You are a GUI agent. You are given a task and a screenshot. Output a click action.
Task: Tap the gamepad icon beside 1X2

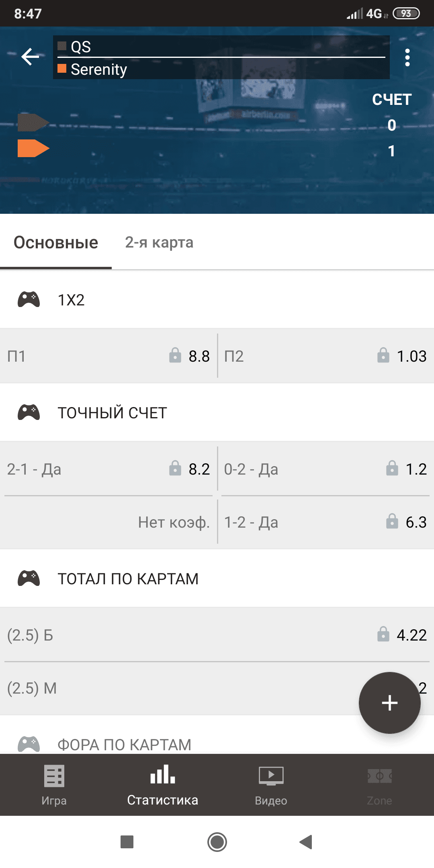(29, 300)
